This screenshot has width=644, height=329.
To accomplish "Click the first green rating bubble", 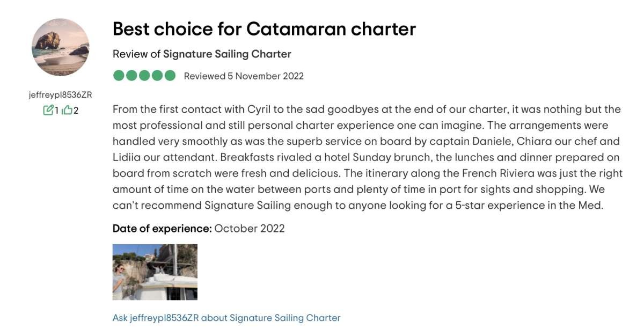I will click(x=119, y=76).
